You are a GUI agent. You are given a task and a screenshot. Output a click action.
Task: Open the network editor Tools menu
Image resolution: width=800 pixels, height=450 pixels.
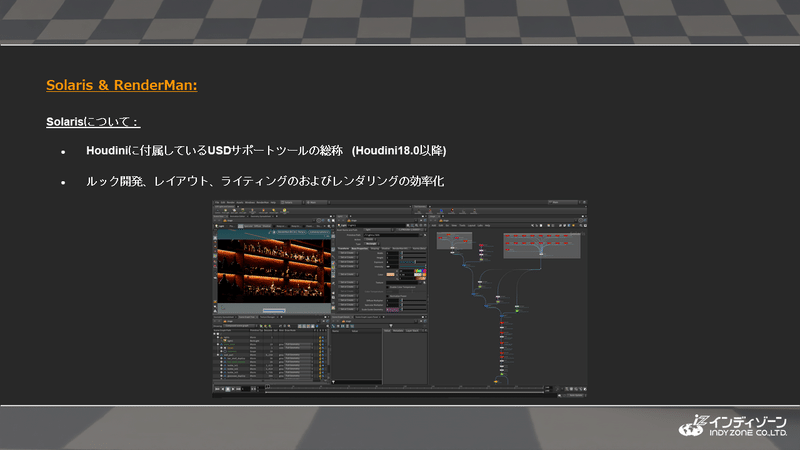(462, 226)
